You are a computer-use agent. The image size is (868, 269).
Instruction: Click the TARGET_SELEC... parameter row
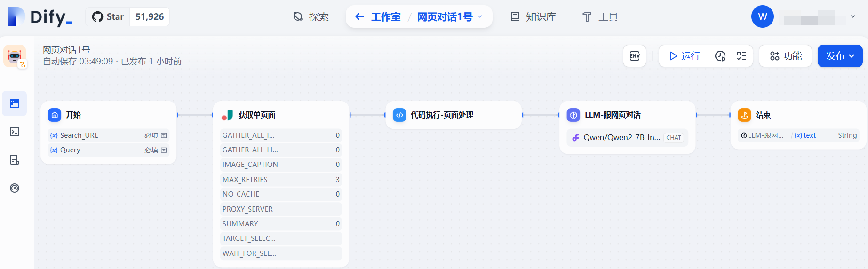(x=281, y=238)
